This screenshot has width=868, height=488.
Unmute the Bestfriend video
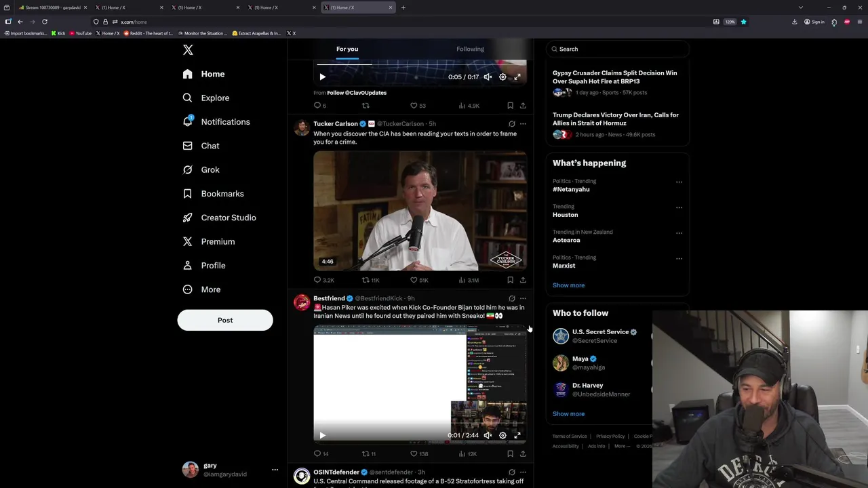point(488,435)
